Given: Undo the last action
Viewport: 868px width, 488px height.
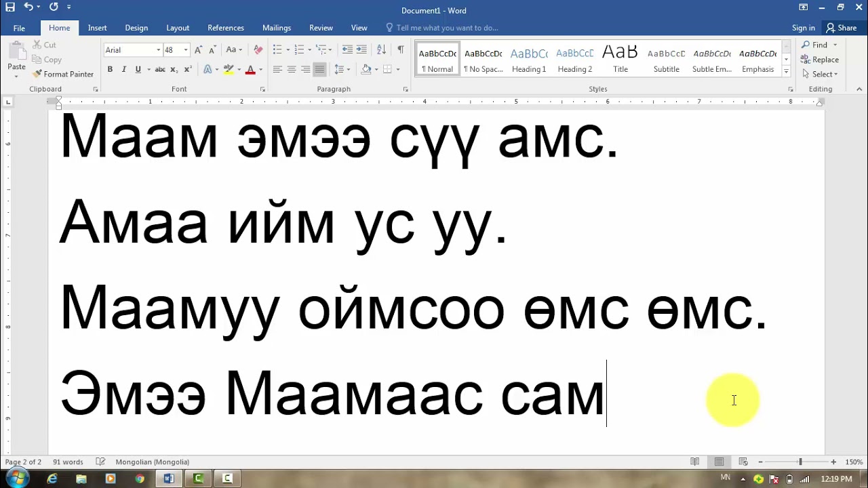Looking at the screenshot, I should coord(28,7).
